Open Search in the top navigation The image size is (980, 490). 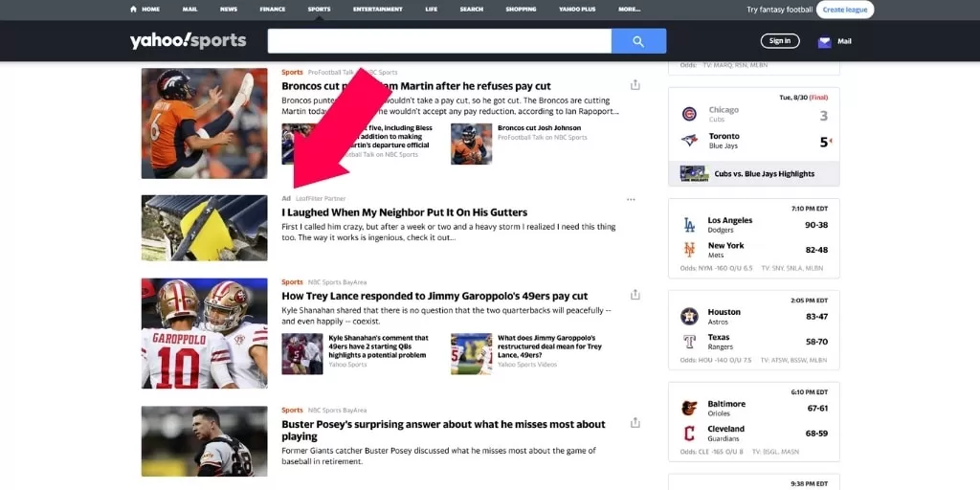[x=471, y=10]
